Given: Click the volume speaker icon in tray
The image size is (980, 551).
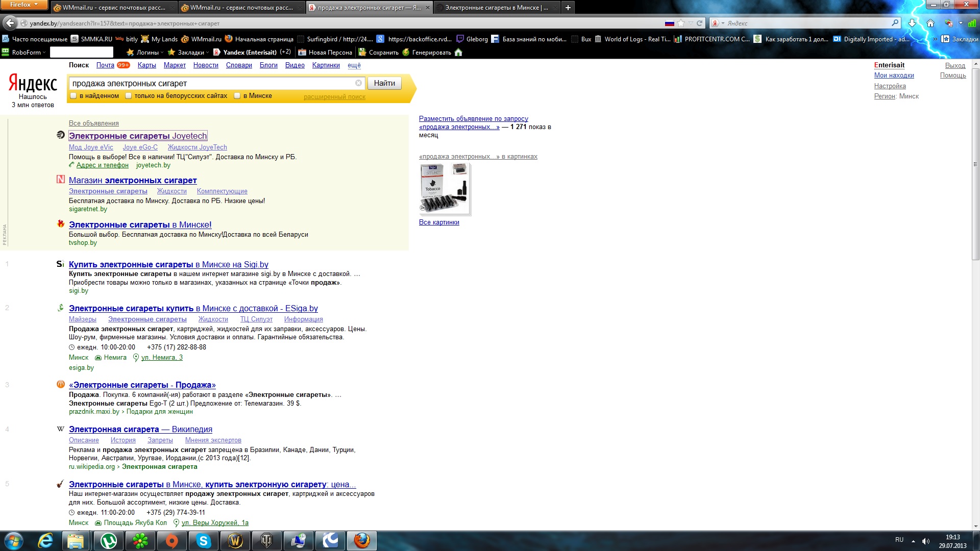Looking at the screenshot, I should (x=925, y=541).
